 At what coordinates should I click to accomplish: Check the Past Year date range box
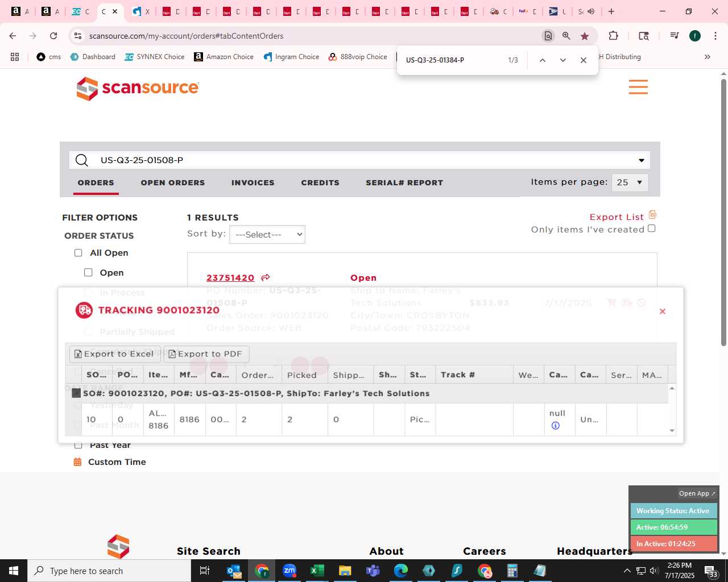78,445
